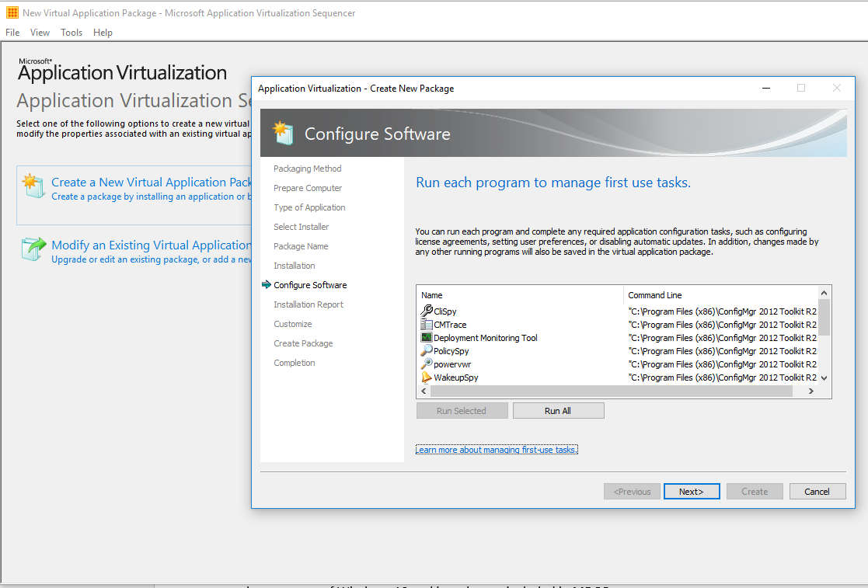Click the Completion step

point(294,362)
